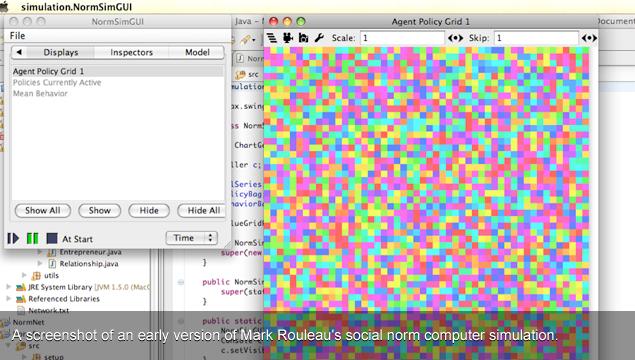Expand the utils package tree node
Viewport: 635px width, 360px height.
point(24,275)
